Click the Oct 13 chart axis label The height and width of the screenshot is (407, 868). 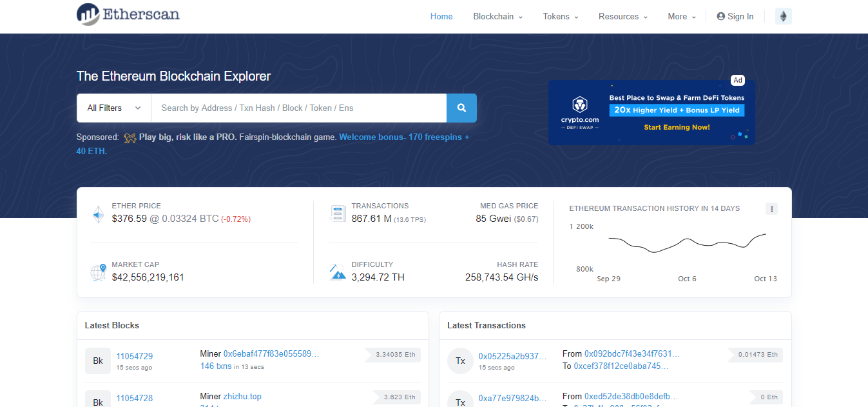766,279
